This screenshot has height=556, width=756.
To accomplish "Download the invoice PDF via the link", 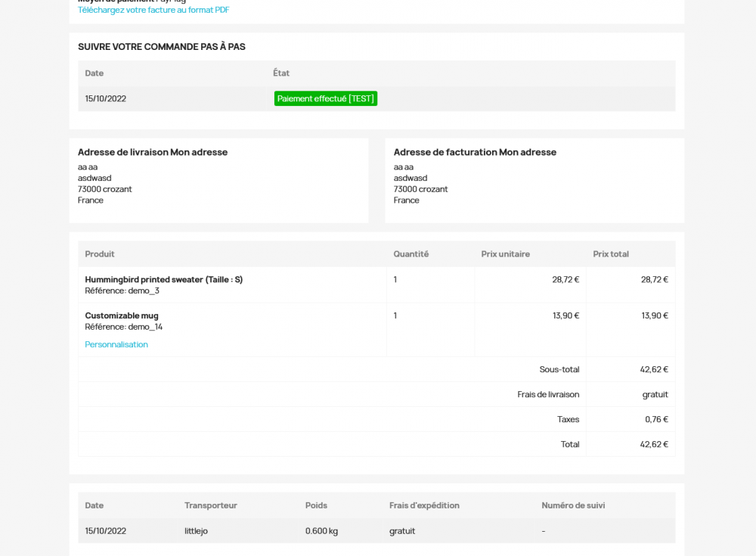I will [153, 10].
